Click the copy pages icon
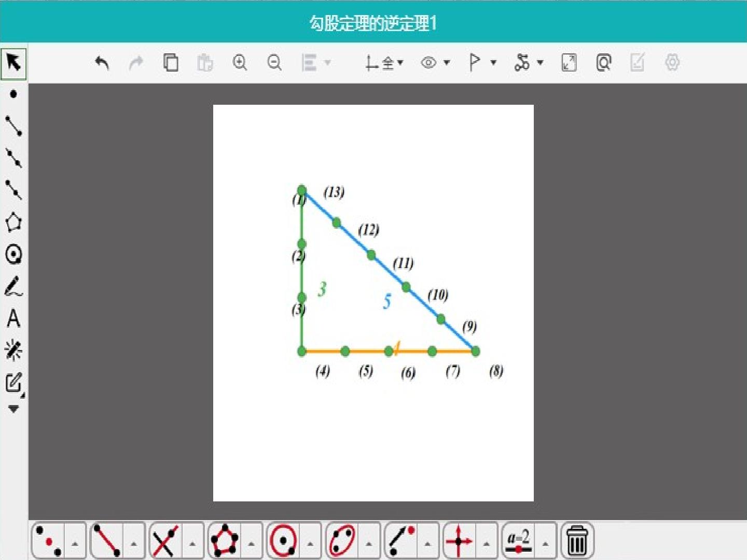 coord(171,63)
